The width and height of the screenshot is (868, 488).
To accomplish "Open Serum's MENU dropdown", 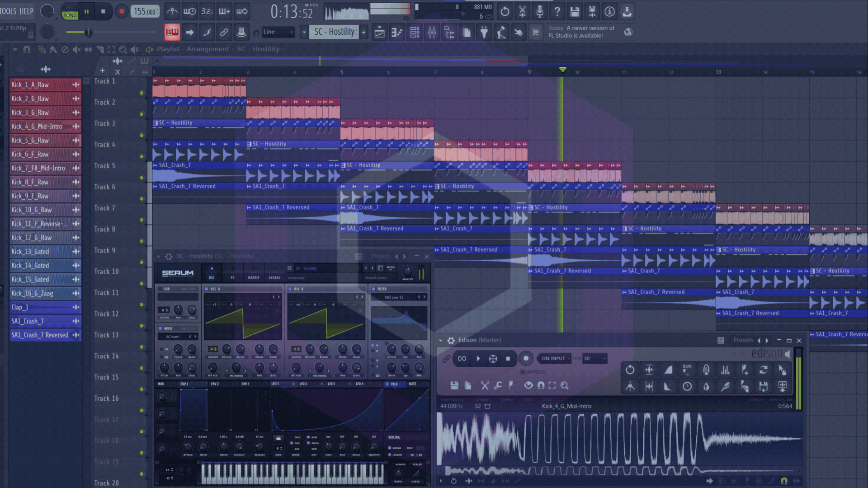I will point(391,267).
